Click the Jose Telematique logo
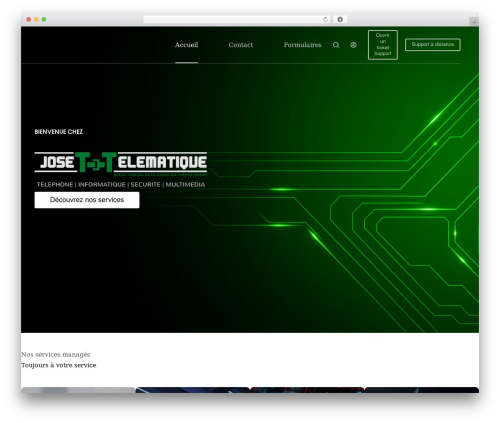Screen dimensions: 500x423 tap(121, 163)
